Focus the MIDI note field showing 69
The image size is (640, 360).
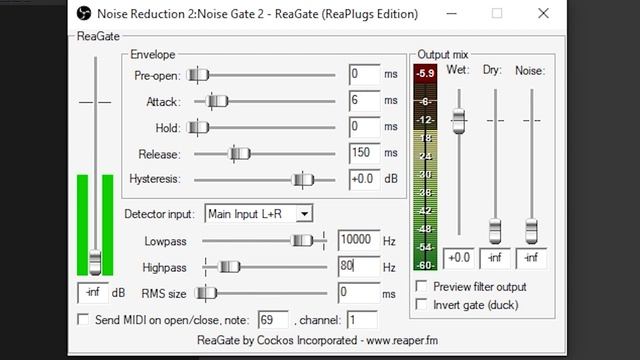point(273,320)
